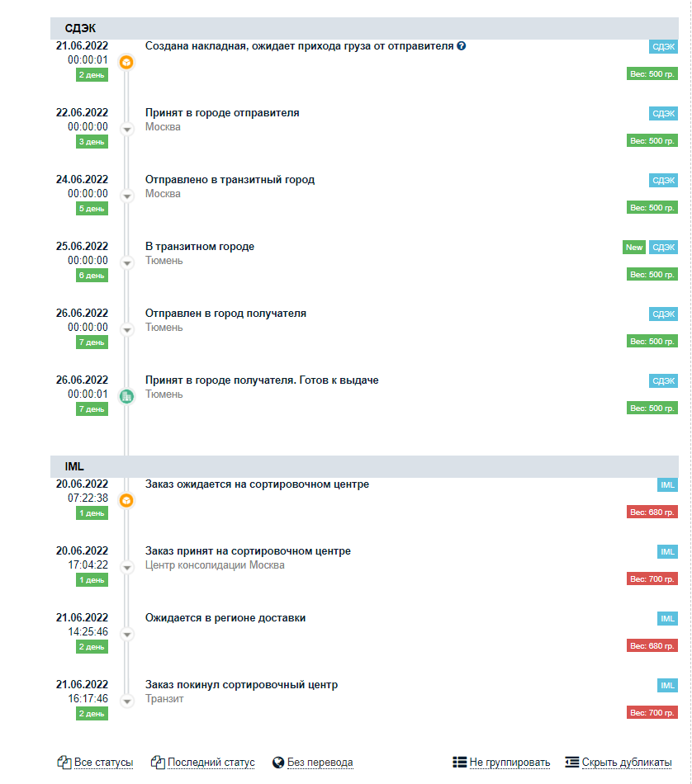Screen dimensions: 692x784
Task: Click the copy icon beside 'Последний статус'
Action: [158, 762]
